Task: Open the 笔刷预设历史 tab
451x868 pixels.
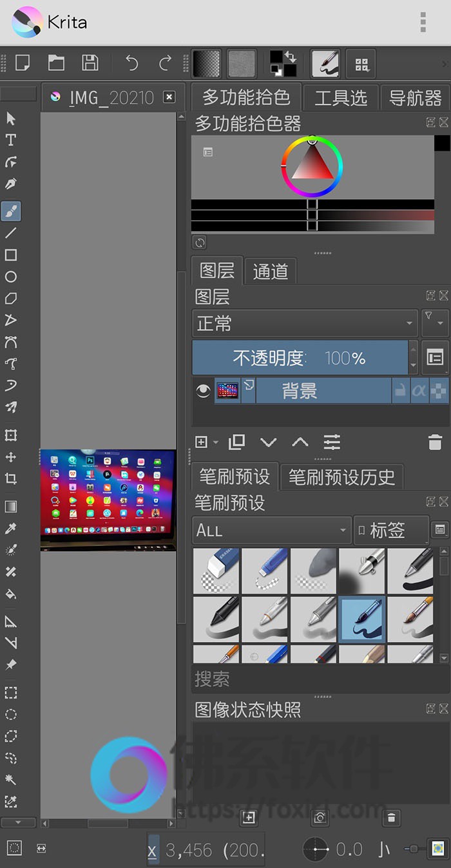Action: pos(341,477)
